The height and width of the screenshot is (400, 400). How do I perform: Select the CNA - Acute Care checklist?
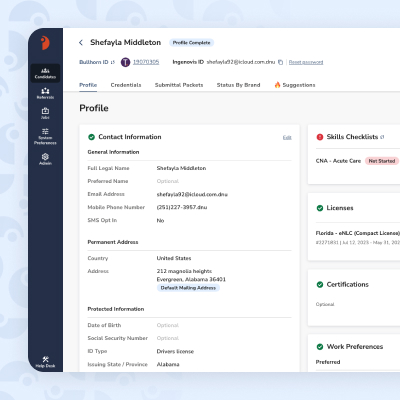pyautogui.click(x=338, y=161)
